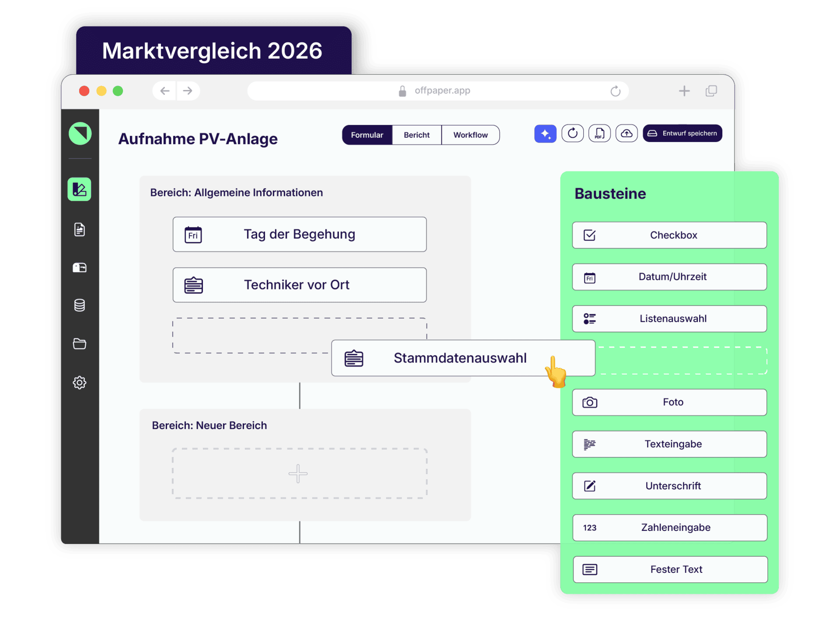The height and width of the screenshot is (620, 840).
Task: Click the cloud upload icon in the toolbar
Action: (x=626, y=133)
